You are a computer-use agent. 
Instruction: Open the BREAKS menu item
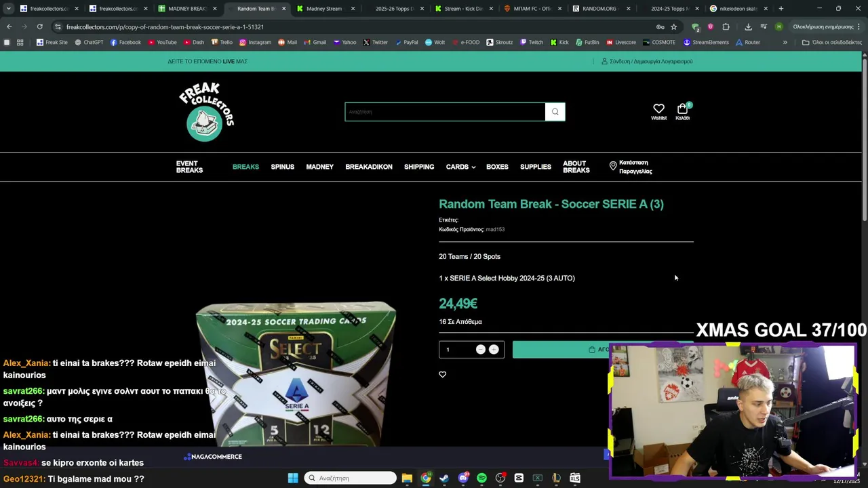(x=245, y=167)
